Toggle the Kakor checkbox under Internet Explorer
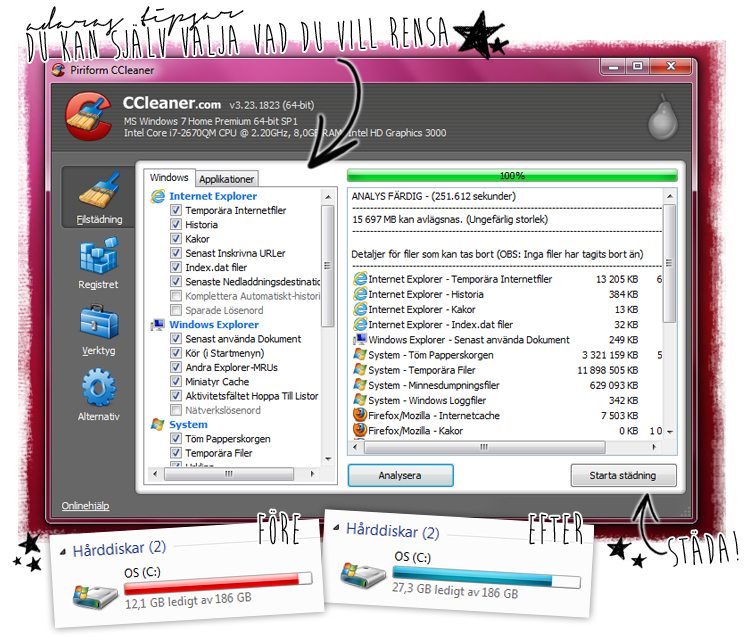 176,239
